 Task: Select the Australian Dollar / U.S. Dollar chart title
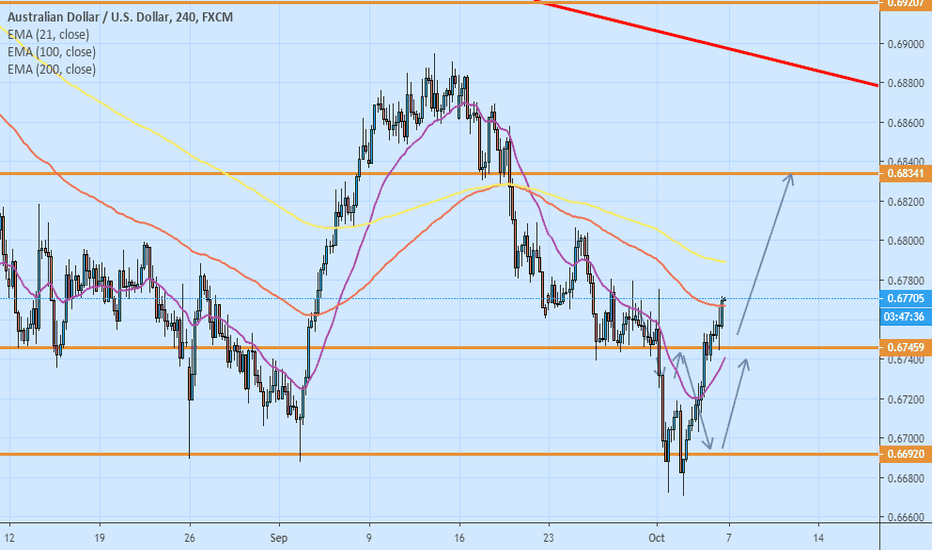120,17
